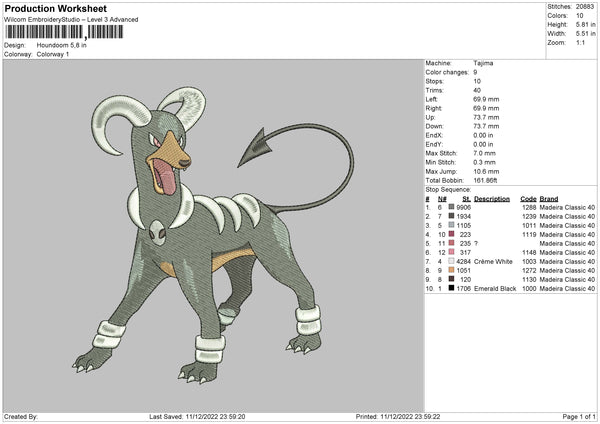This screenshot has height=424, width=600.
Task: Select the stitch count '9906' in row 1
Action: 463,207
